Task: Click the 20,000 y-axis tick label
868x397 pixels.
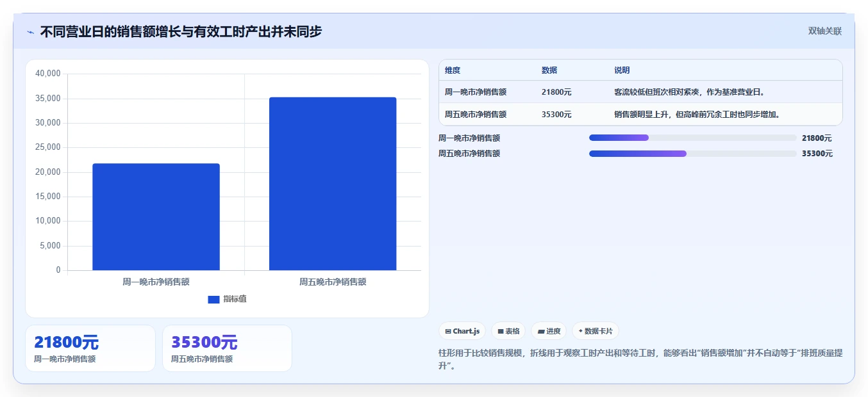Action: click(x=48, y=172)
